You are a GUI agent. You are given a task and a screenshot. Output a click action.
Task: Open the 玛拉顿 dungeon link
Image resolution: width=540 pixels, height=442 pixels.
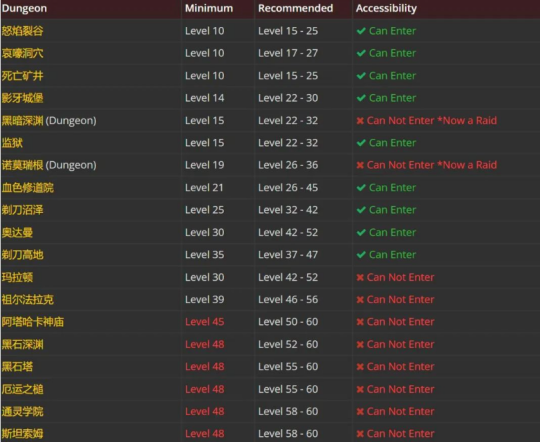pyautogui.click(x=17, y=277)
